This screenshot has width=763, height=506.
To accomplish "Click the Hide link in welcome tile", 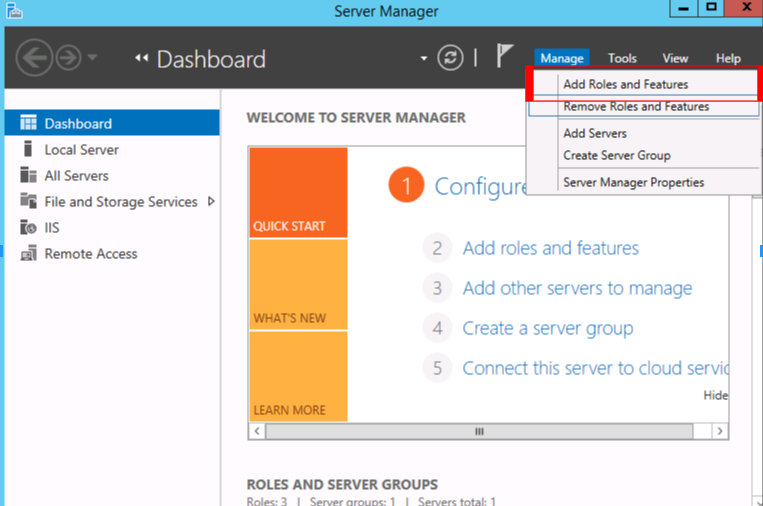I will pos(715,395).
